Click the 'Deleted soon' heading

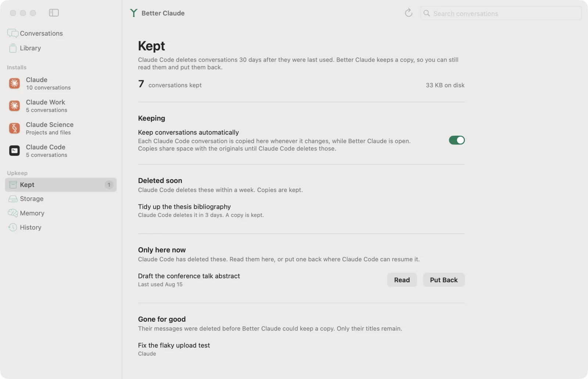(x=160, y=181)
